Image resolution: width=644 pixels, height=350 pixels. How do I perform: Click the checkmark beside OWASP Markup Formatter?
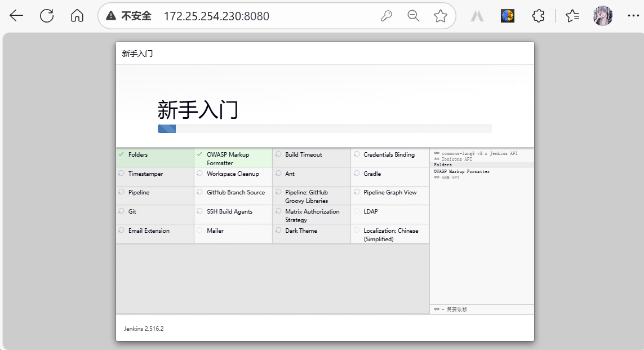[x=199, y=154]
